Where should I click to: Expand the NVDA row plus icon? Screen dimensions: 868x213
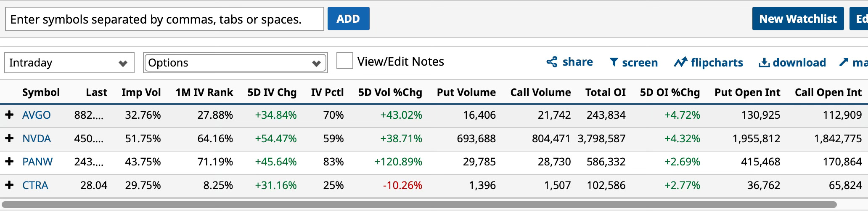(9, 138)
